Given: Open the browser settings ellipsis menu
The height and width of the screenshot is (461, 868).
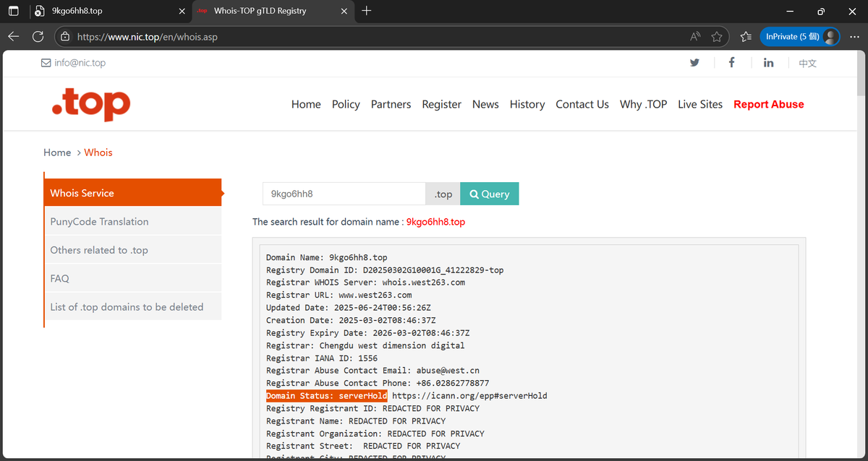Looking at the screenshot, I should 854,37.
